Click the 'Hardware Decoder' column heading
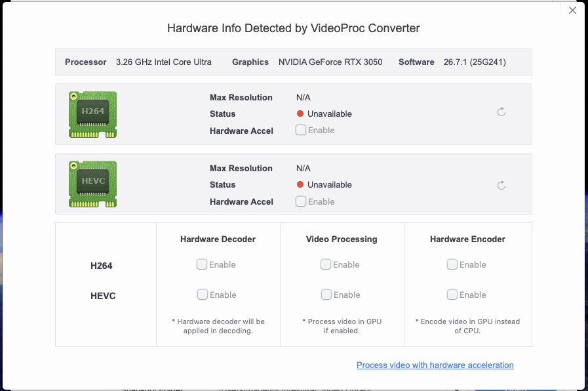The height and width of the screenshot is (391, 588). [218, 239]
